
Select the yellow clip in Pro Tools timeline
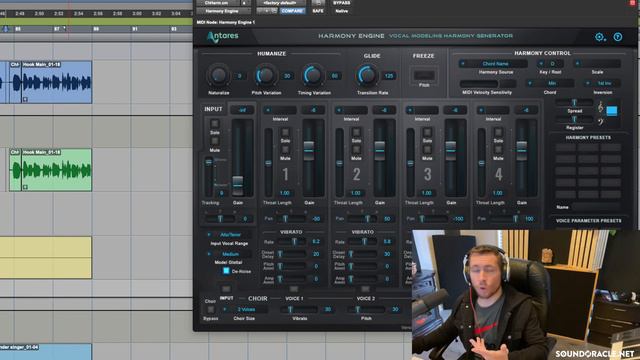point(46,258)
